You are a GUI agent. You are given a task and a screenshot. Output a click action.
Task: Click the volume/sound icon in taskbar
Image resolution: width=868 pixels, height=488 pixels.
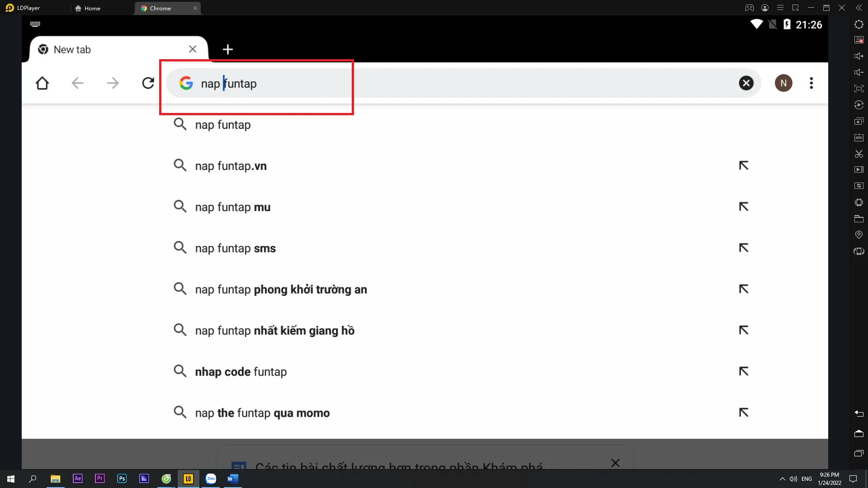pos(793,479)
